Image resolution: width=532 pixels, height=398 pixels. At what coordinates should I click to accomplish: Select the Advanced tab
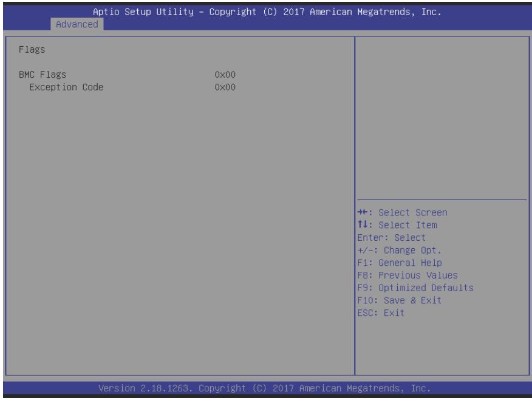coord(77,24)
